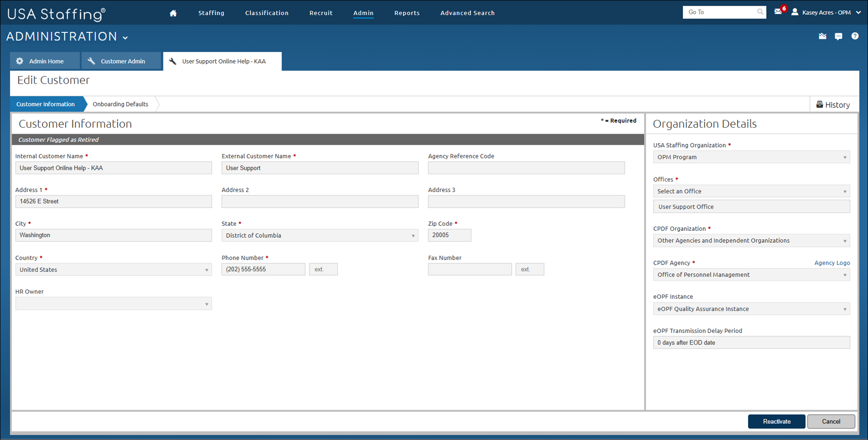The width and height of the screenshot is (868, 440).
Task: Click the History printer icon
Action: click(x=819, y=104)
